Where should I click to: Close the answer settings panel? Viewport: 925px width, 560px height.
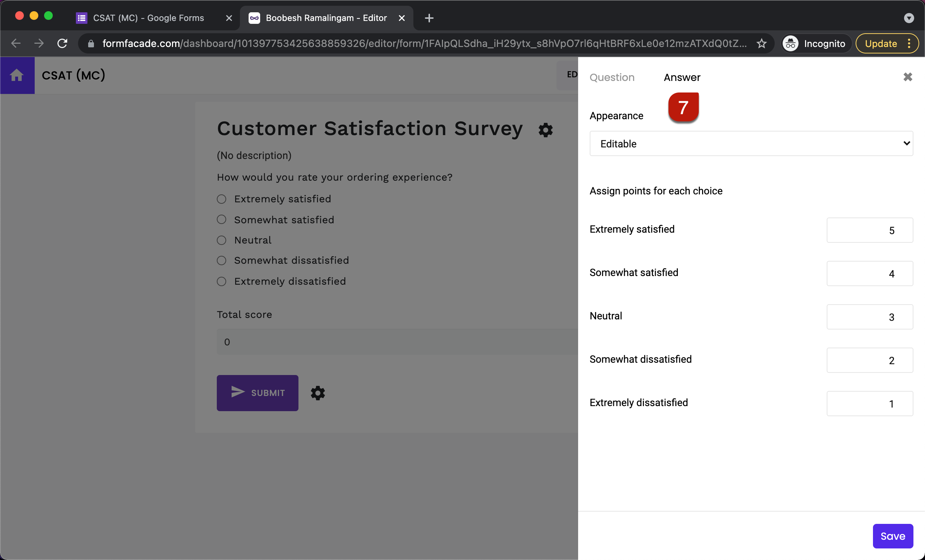point(908,77)
